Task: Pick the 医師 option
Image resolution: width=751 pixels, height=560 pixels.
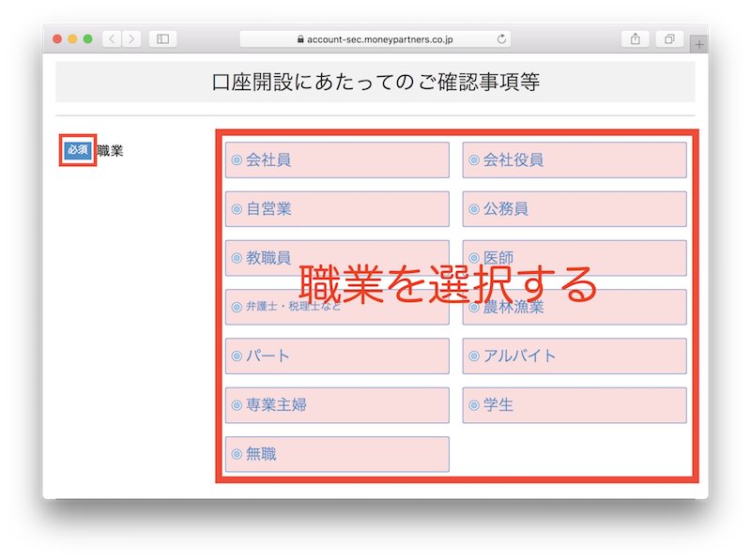Action: pyautogui.click(x=575, y=258)
